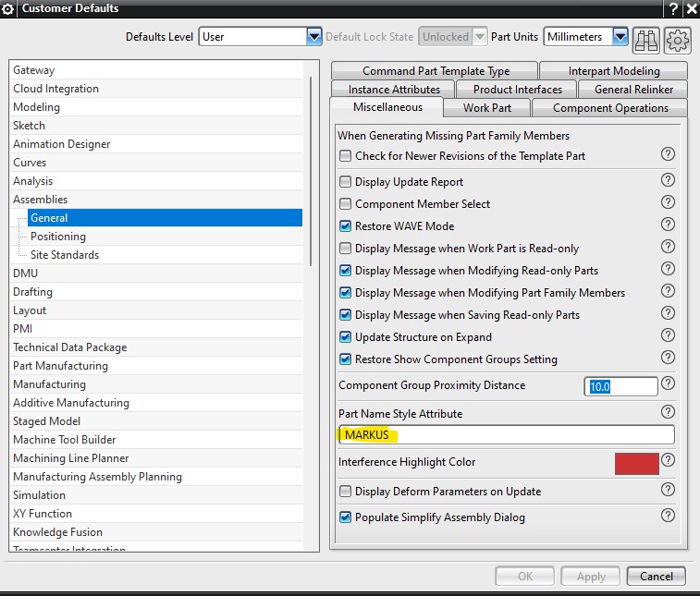700x596 pixels.
Task: Open help for Component Member Select
Action: 668,202
